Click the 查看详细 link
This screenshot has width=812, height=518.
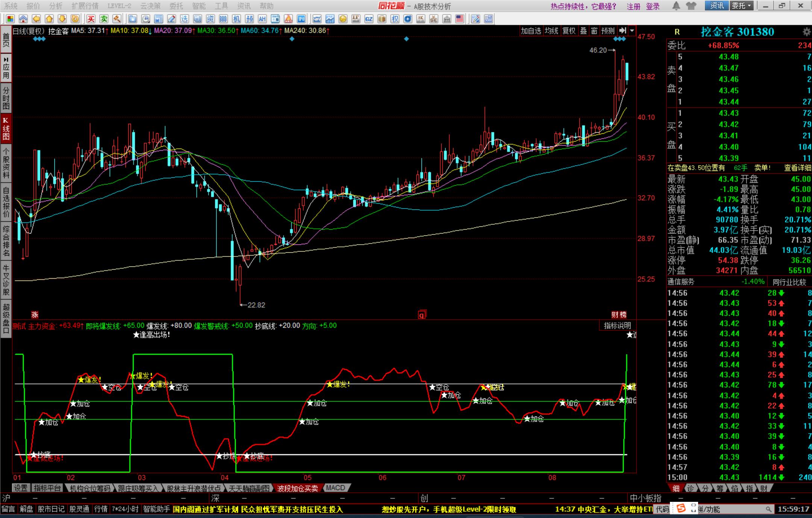797,168
